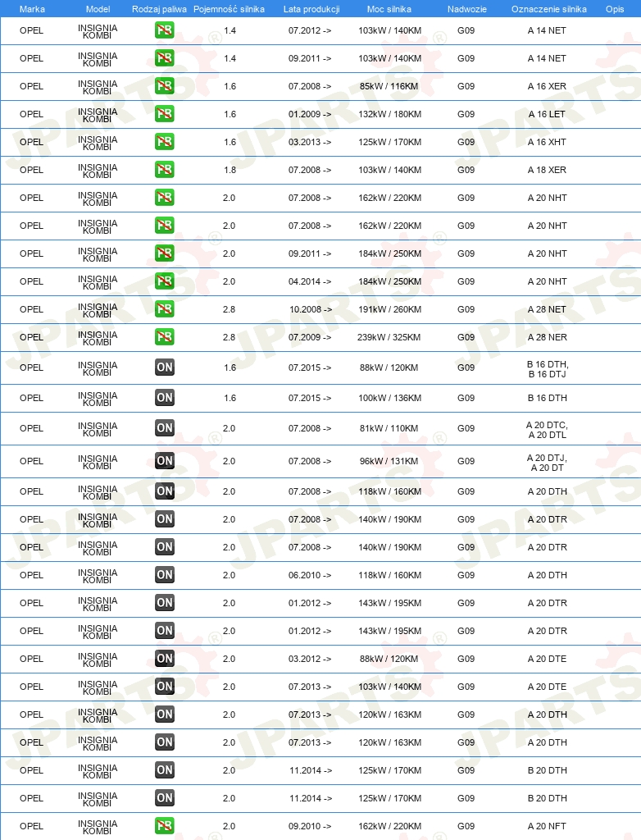Click the engine code cell A 20 DTC, A 20 DTL

pyautogui.click(x=547, y=430)
